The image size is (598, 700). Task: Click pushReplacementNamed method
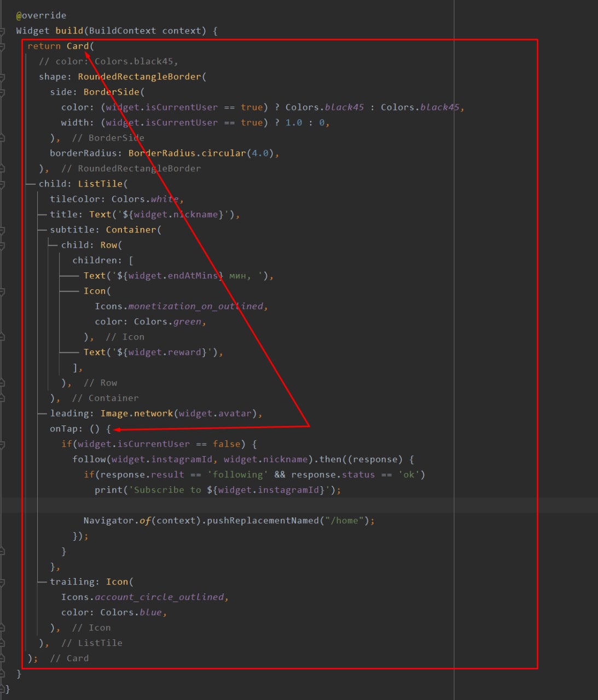pos(263,521)
